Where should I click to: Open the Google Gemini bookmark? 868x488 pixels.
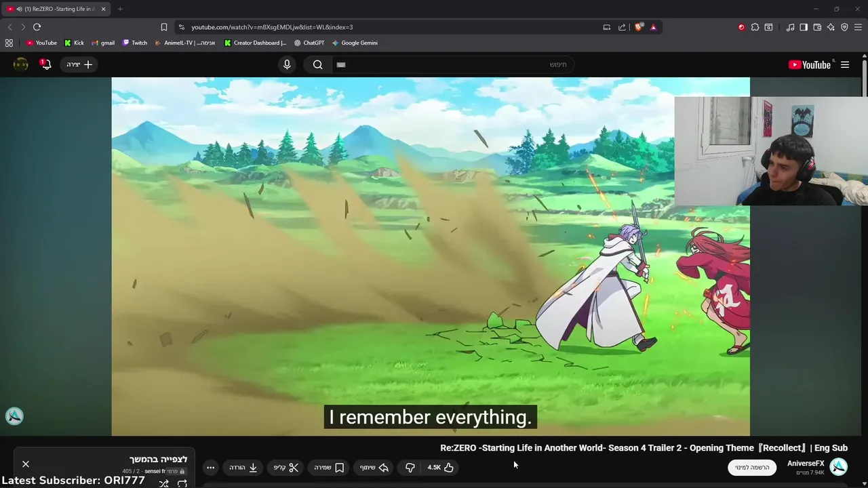pyautogui.click(x=355, y=43)
